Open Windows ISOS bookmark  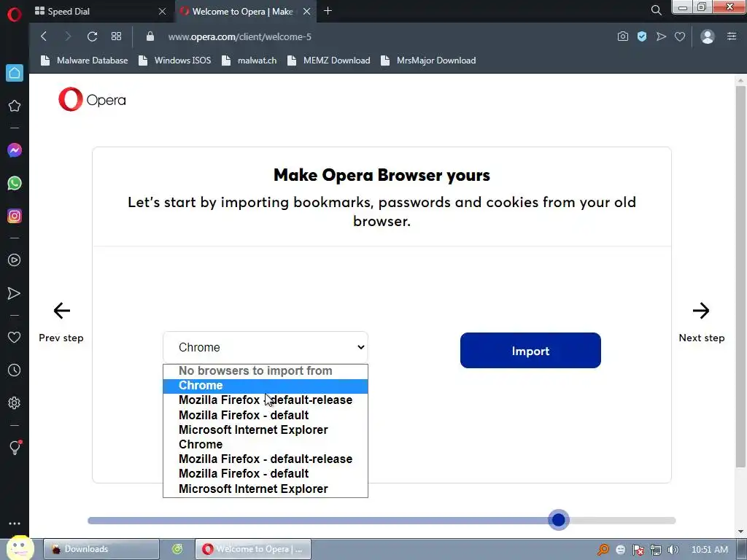[175, 61]
